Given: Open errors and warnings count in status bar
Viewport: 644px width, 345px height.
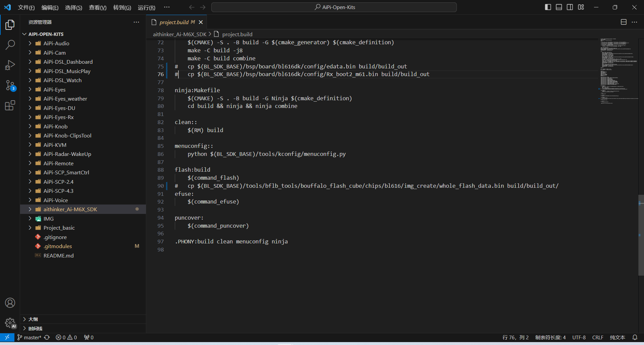Looking at the screenshot, I should pos(66,337).
